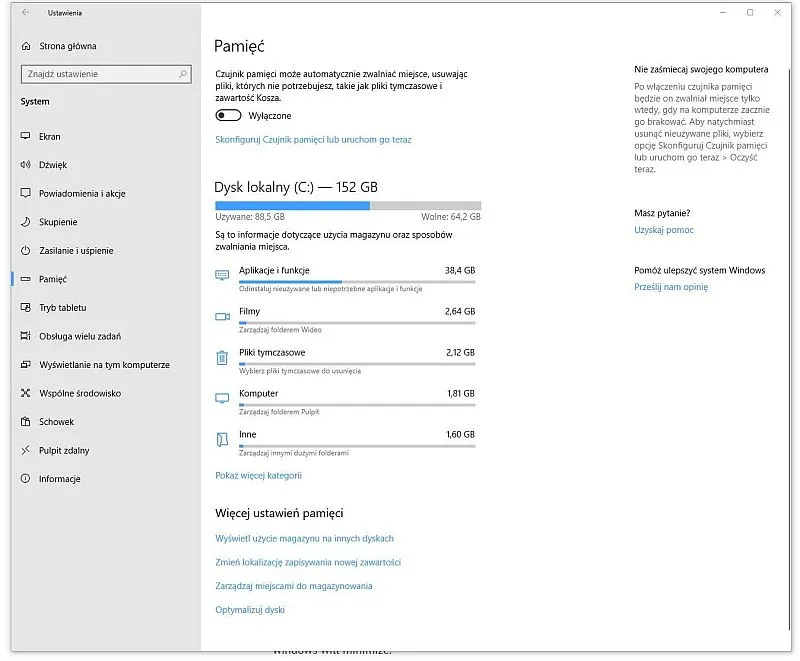The image size is (800, 661).
Task: Toggle the Czujnik pamięci switch on
Action: coord(228,115)
